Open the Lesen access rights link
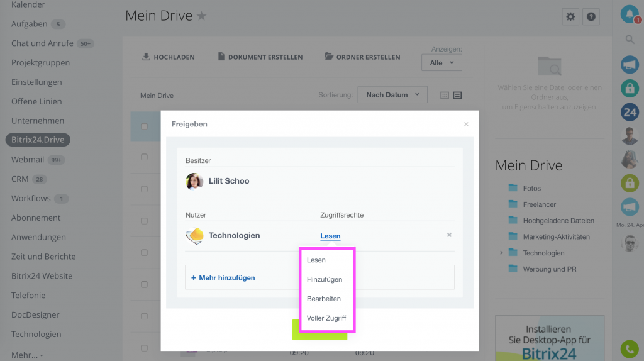The width and height of the screenshot is (644, 361). click(x=330, y=236)
